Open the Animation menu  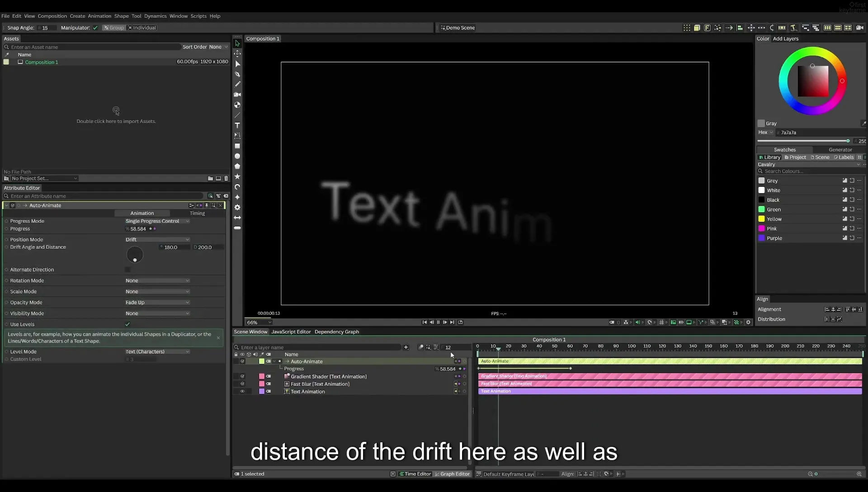pos(99,16)
